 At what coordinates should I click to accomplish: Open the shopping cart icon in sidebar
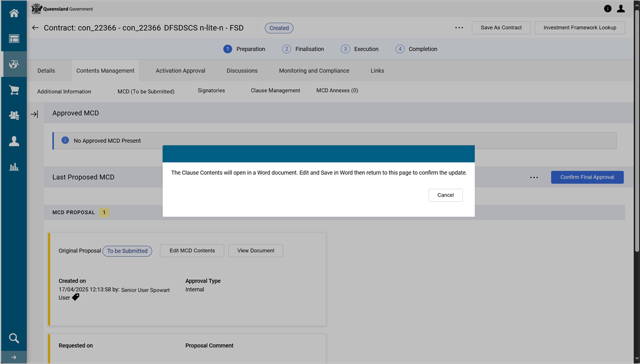pyautogui.click(x=14, y=90)
